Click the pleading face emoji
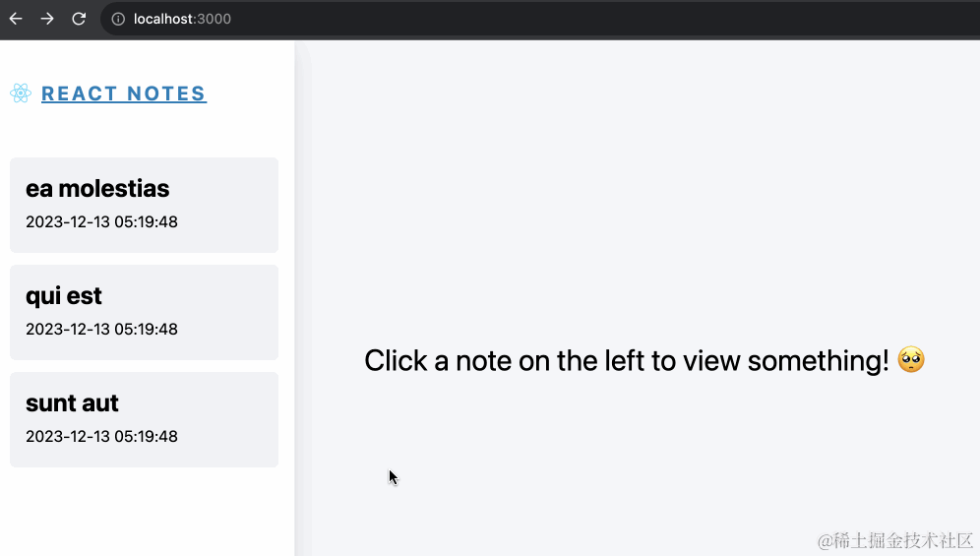Image resolution: width=980 pixels, height=556 pixels. (x=911, y=360)
